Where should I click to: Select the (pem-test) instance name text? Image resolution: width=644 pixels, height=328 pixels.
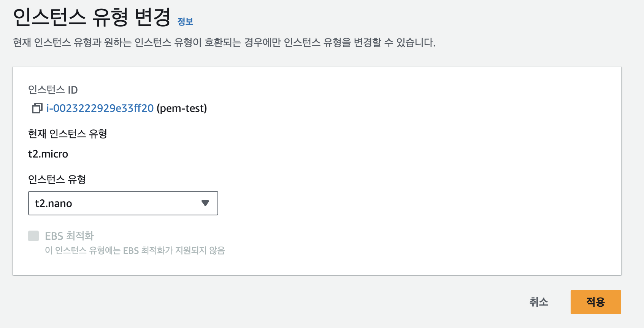(x=182, y=108)
